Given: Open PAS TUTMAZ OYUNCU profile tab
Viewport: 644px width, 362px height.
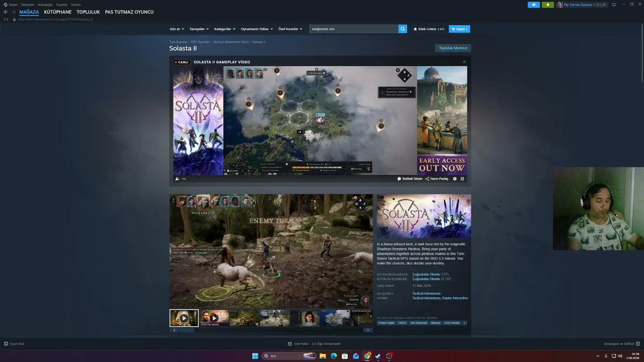Looking at the screenshot, I should (129, 12).
